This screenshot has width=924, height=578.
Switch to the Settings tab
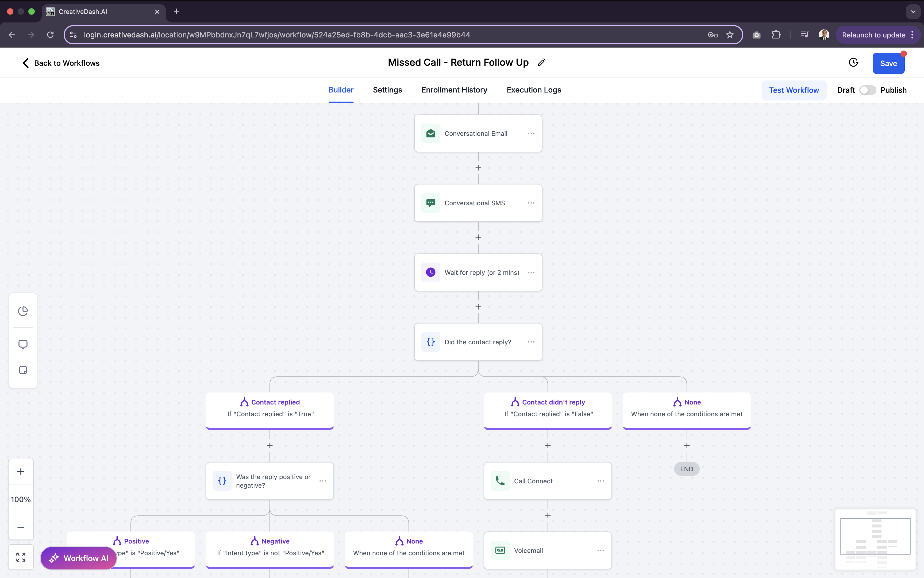click(387, 90)
